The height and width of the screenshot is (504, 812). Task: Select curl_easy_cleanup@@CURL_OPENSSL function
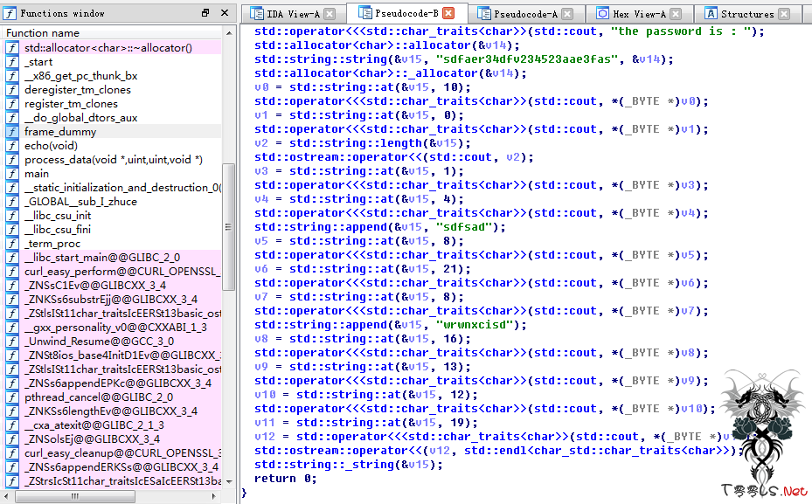click(113, 452)
